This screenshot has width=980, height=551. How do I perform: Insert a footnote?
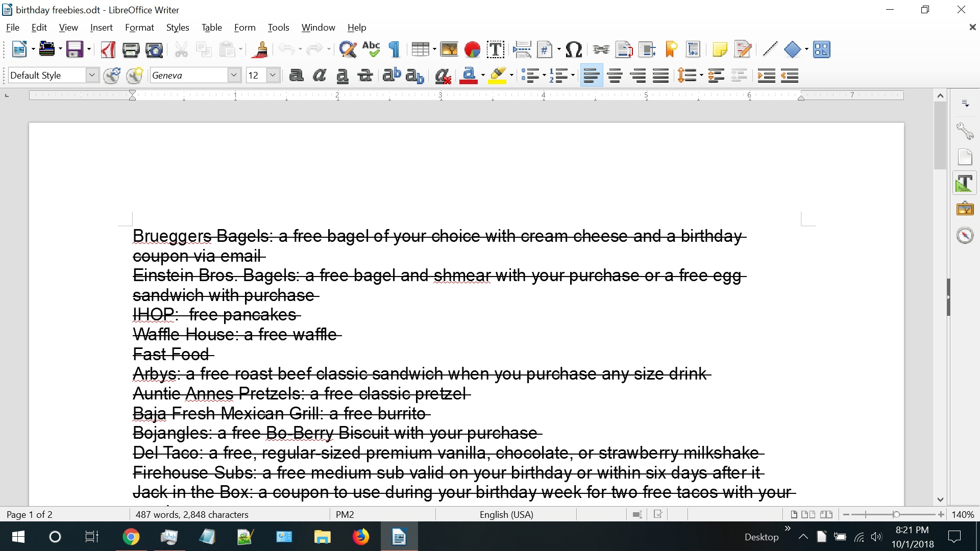[x=624, y=49]
